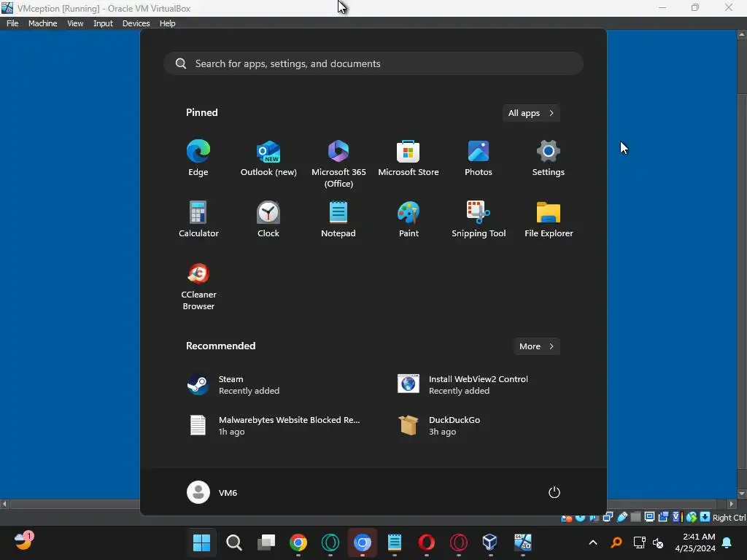The height and width of the screenshot is (560, 747).
Task: Click the Start menu search box
Action: pos(373,63)
